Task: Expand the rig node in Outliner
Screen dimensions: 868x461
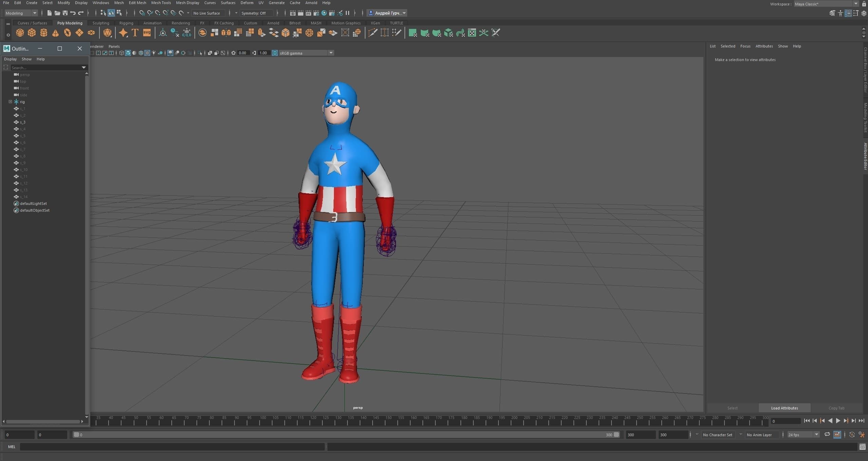Action: 10,102
